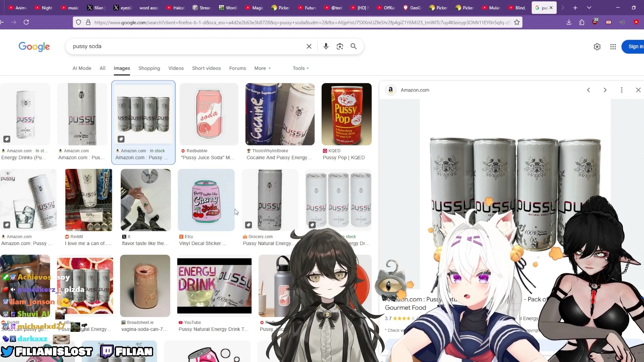Open the Forums tab

tap(237, 68)
